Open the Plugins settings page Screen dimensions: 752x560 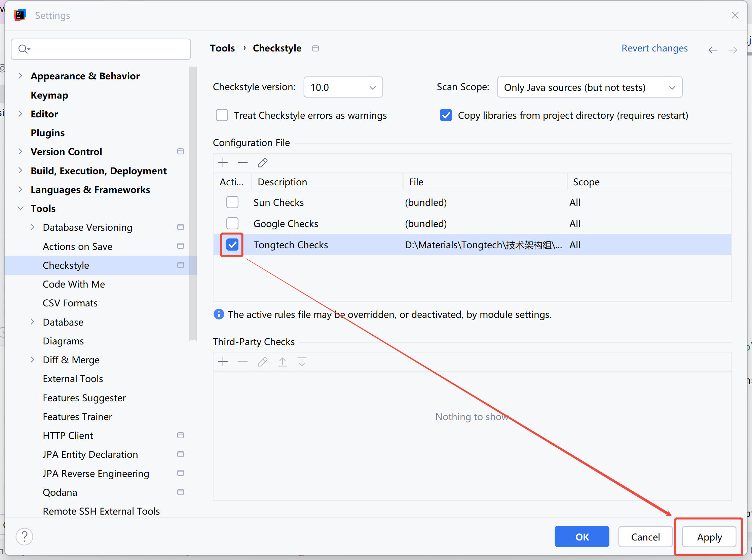48,133
